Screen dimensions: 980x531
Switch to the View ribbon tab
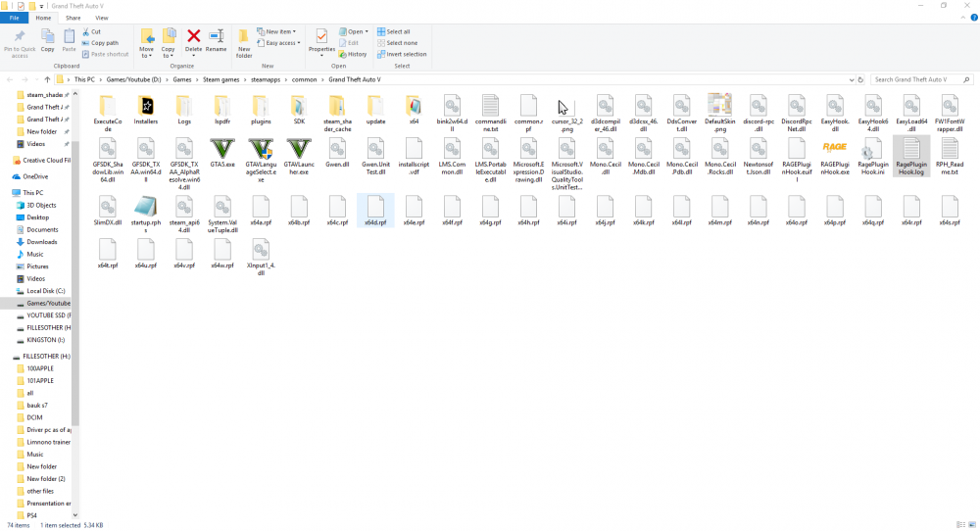102,18
